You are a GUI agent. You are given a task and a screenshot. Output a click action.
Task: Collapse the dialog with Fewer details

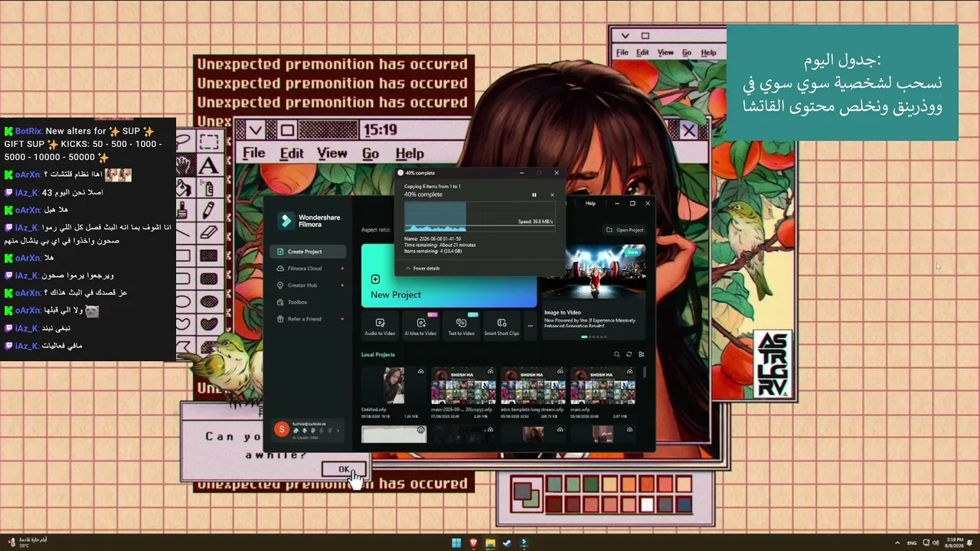[423, 269]
